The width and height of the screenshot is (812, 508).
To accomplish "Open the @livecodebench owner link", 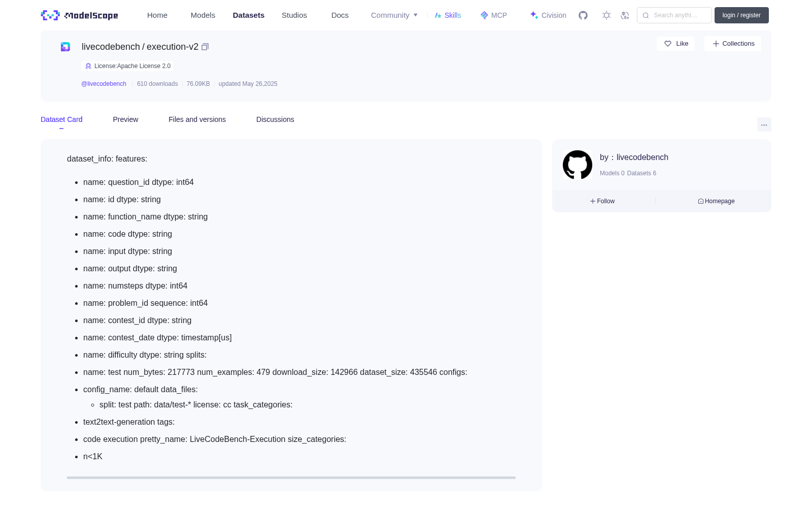I will 104,84.
